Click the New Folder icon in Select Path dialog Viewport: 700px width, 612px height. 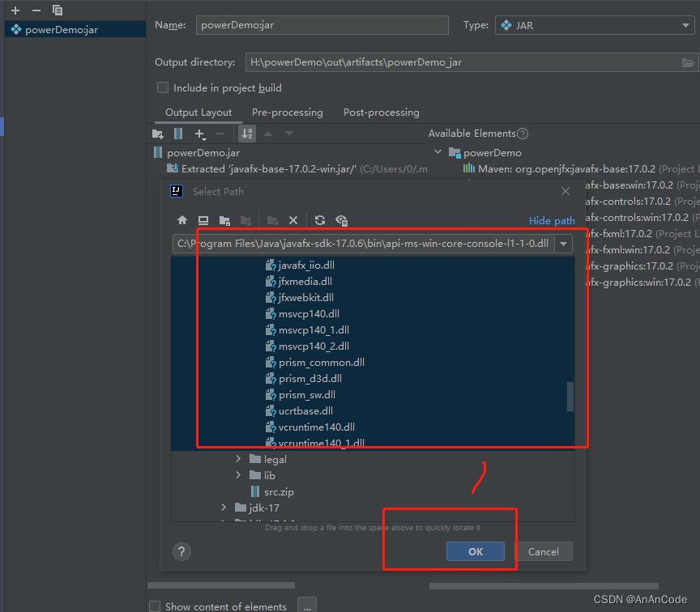click(x=272, y=220)
